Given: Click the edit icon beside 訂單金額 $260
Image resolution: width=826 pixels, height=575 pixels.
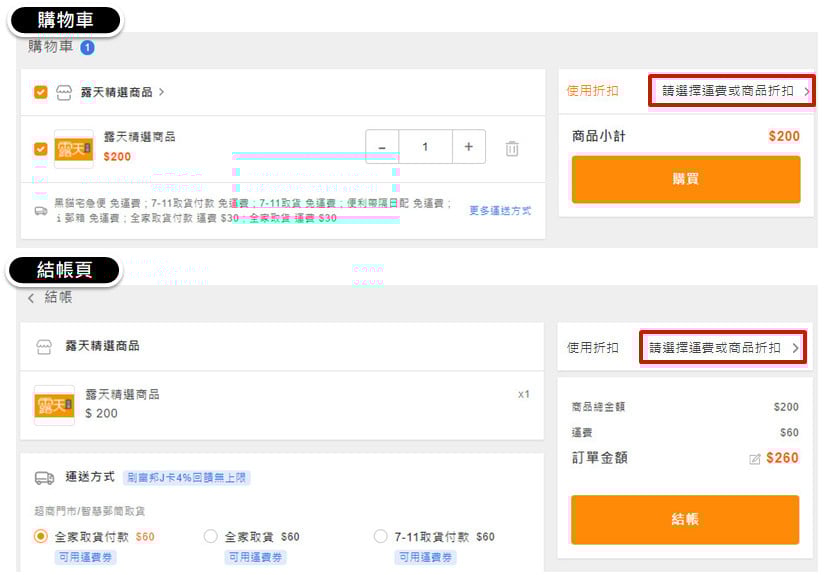Looking at the screenshot, I should [755, 459].
